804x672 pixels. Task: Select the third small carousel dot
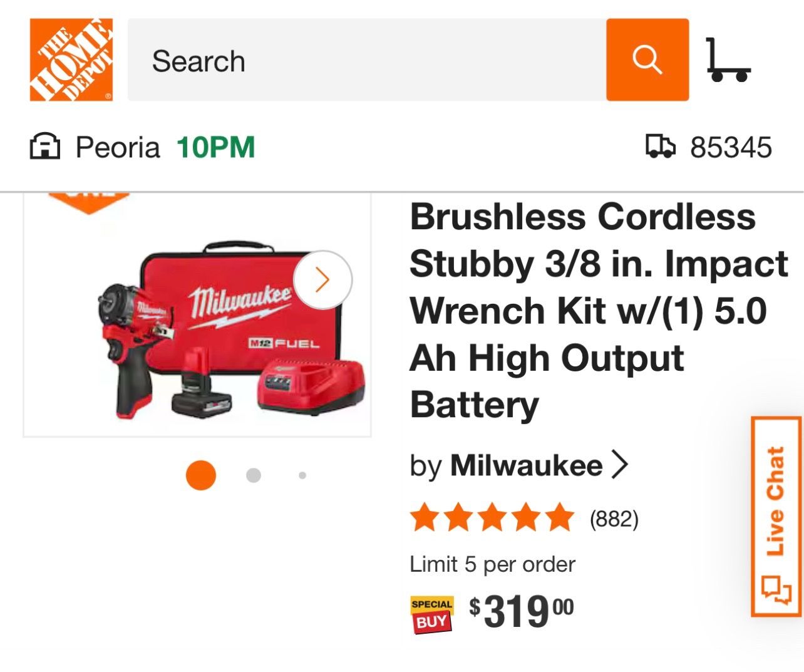point(302,475)
